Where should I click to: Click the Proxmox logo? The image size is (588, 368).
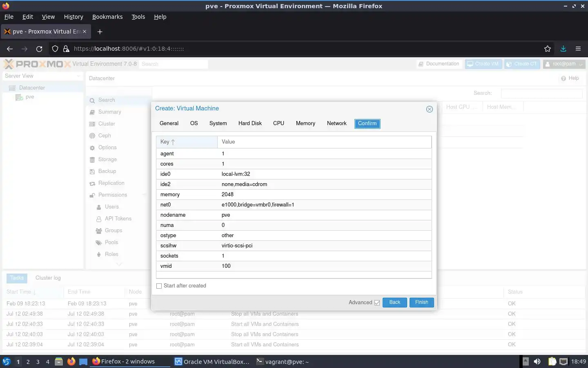[37, 64]
